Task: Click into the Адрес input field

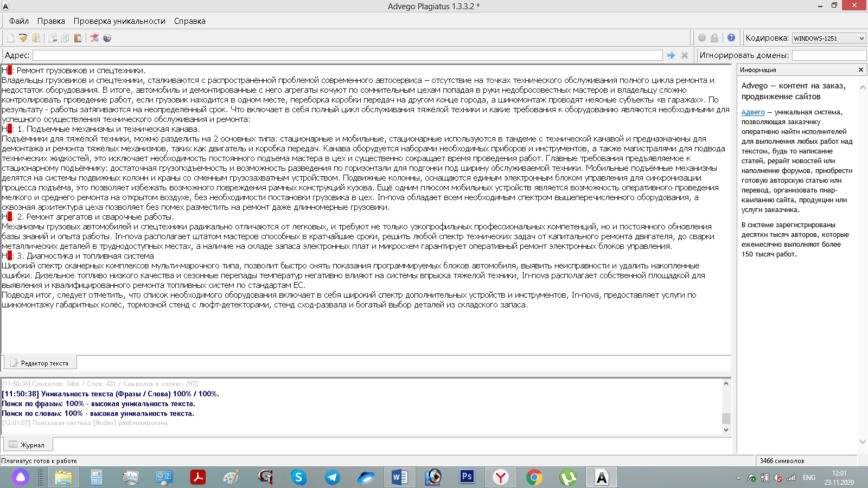Action: click(347, 55)
